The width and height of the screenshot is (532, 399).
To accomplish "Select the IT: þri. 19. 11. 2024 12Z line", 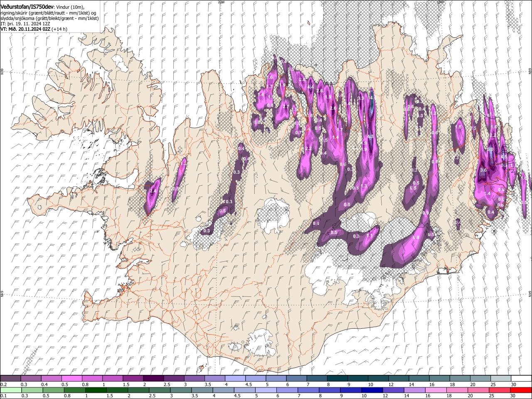I will 25,24.
